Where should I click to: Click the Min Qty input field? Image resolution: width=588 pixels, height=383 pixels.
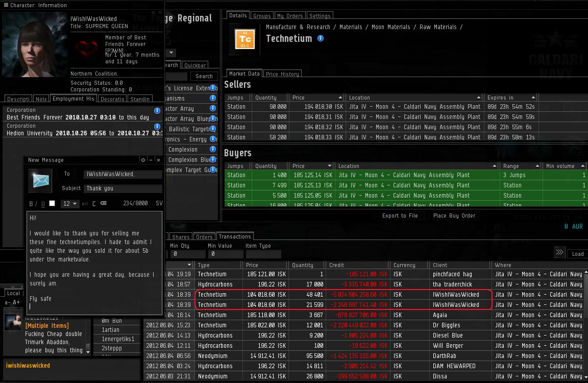[x=187, y=254]
